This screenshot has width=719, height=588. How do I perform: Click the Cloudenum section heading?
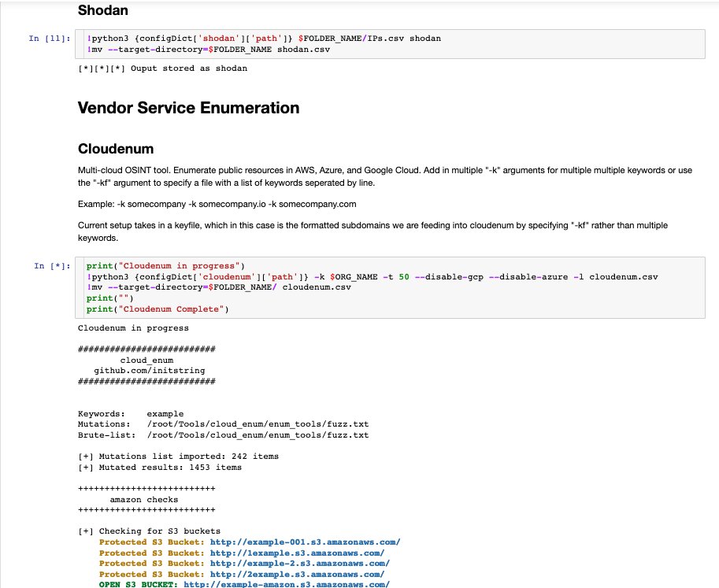click(x=116, y=149)
